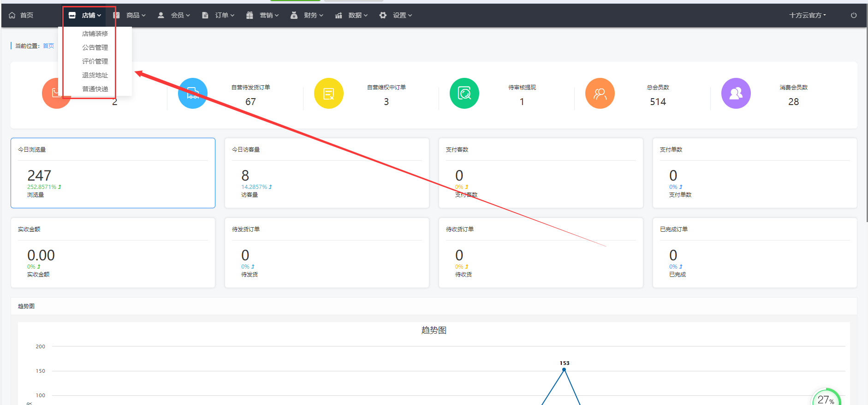
Task: Click the 消费会员数 value 28
Action: [794, 102]
